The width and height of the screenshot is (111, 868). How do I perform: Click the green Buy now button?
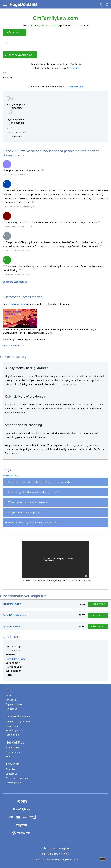[x=14, y=32]
